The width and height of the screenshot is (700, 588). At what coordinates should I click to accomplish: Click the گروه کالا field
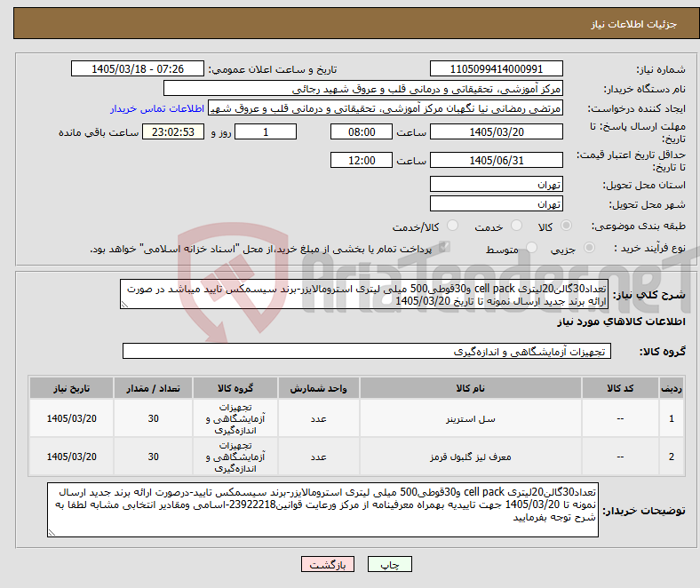[x=367, y=351]
